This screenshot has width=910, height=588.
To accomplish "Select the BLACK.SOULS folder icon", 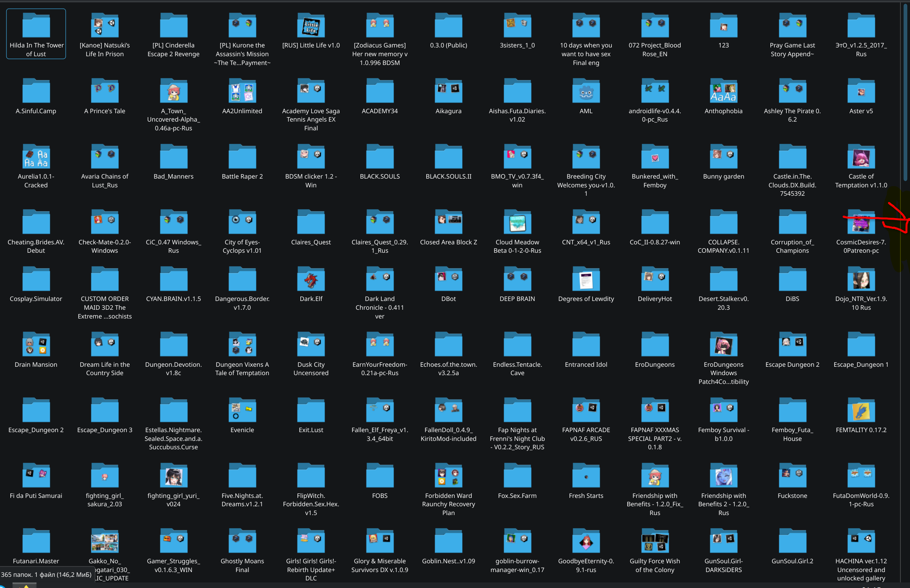I will (x=380, y=157).
